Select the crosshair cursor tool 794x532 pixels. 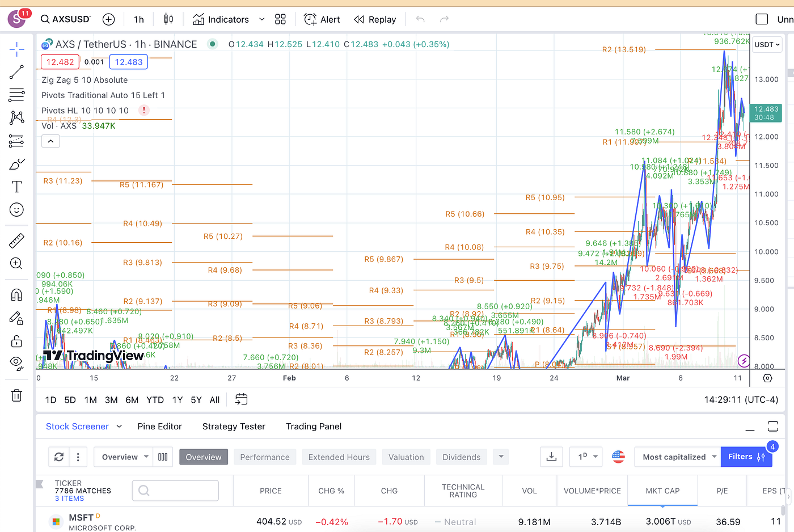coord(17,49)
